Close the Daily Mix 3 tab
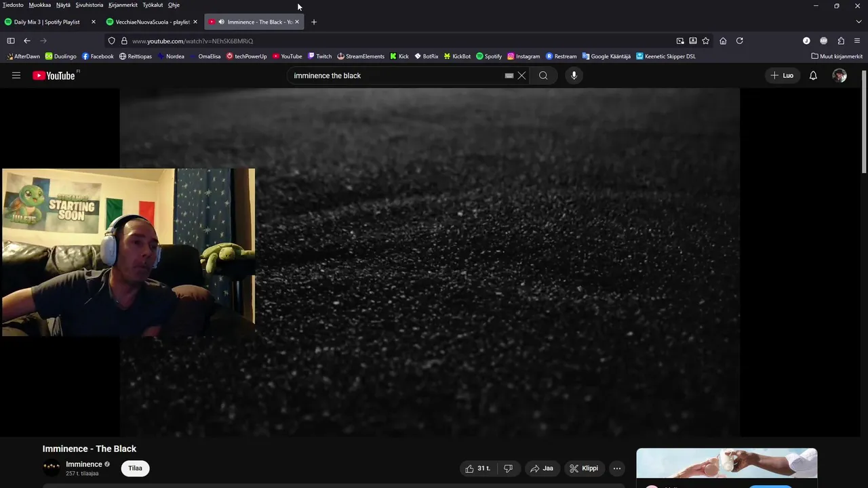This screenshot has height=488, width=868. tap(94, 22)
